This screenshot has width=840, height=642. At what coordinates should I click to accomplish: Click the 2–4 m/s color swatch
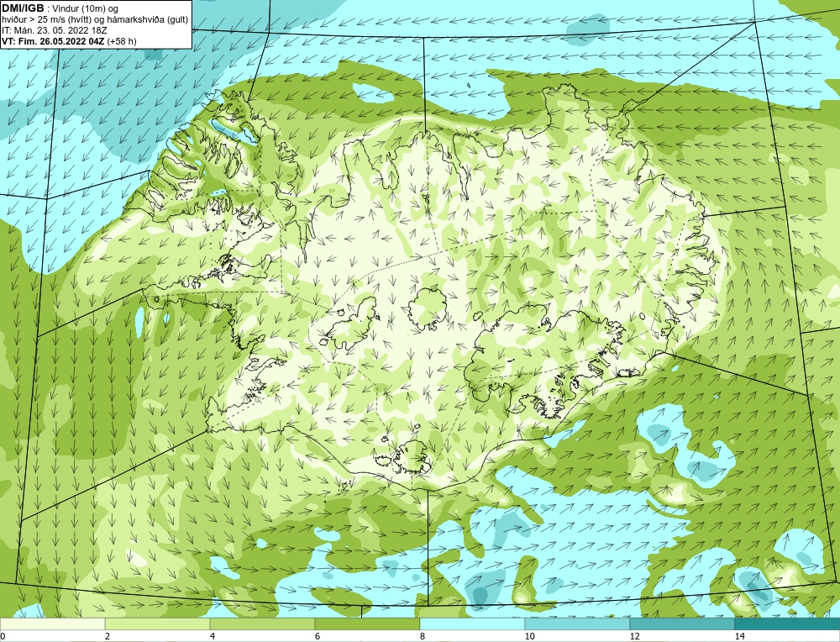click(158, 624)
